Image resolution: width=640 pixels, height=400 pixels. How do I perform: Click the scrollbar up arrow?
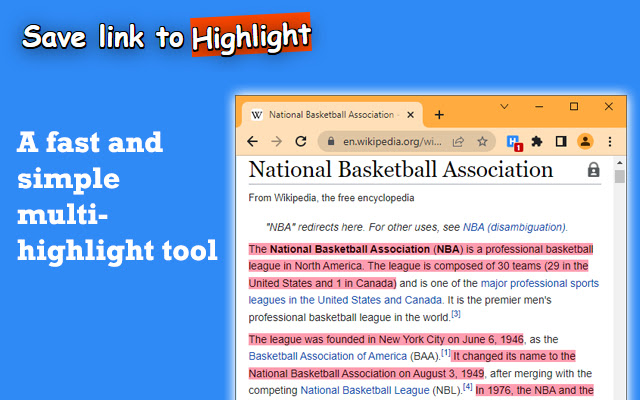620,163
